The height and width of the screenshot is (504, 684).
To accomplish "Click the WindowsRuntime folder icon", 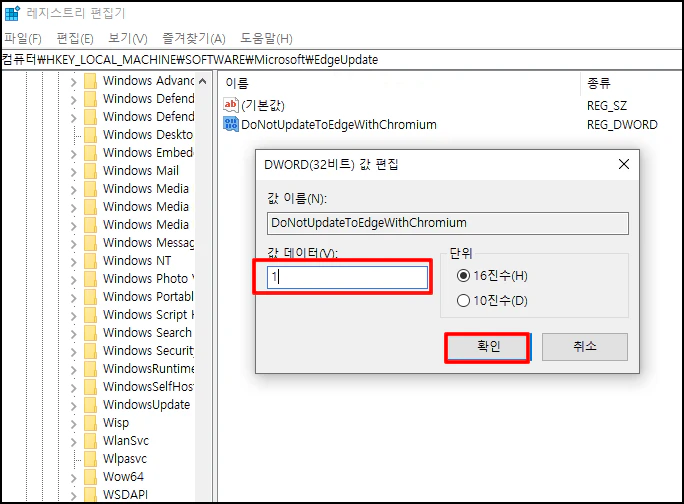I will [x=90, y=369].
